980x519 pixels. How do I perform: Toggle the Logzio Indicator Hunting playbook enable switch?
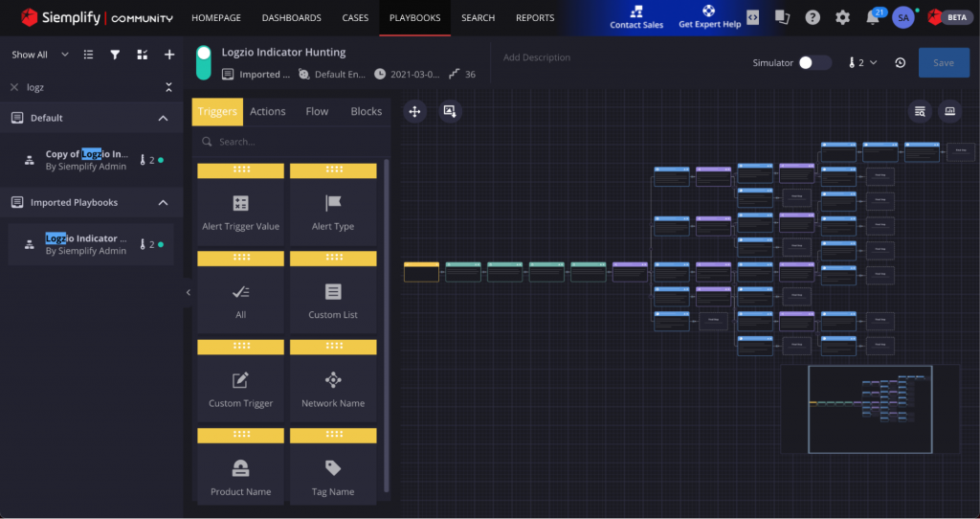[x=204, y=62]
